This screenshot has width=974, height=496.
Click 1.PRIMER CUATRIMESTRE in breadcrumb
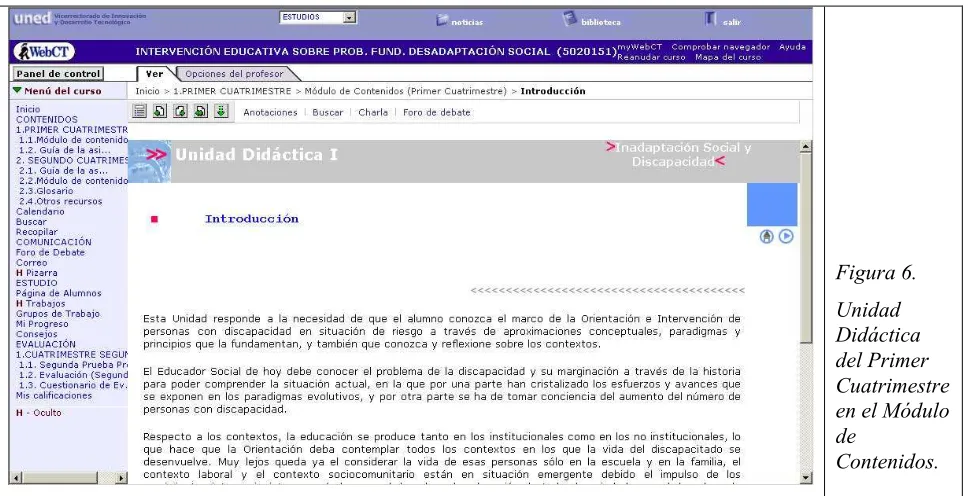pyautogui.click(x=232, y=91)
